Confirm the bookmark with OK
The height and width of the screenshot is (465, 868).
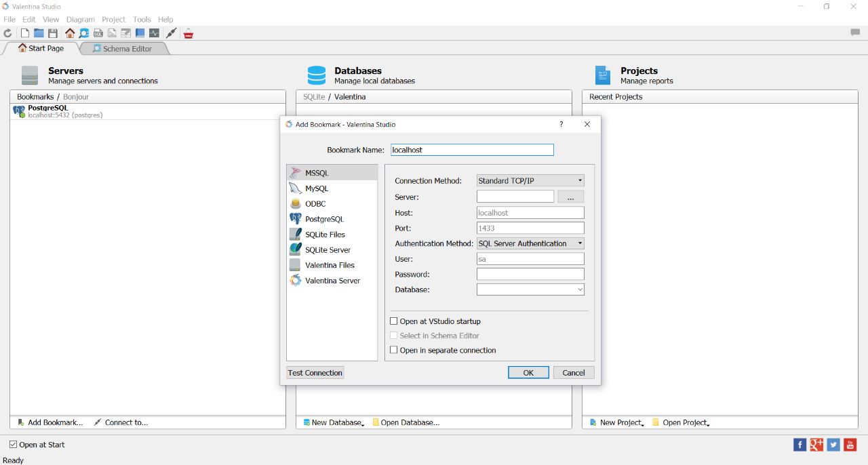coord(528,373)
